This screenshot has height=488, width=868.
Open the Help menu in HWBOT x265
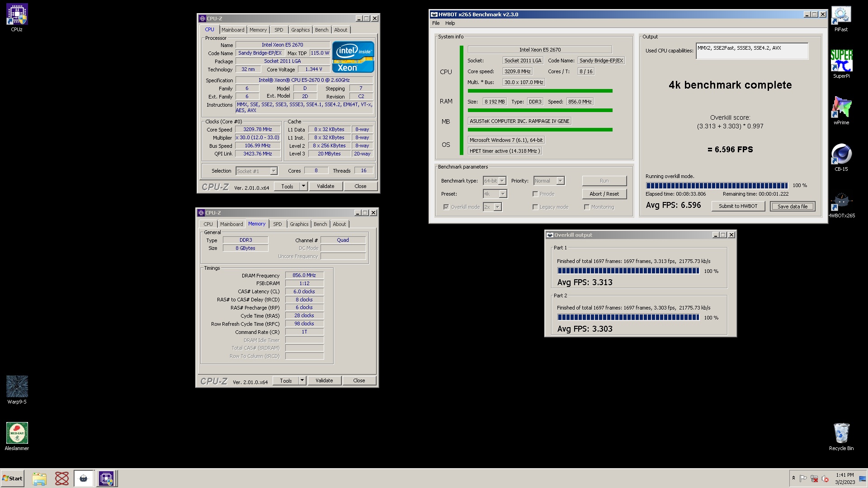450,23
